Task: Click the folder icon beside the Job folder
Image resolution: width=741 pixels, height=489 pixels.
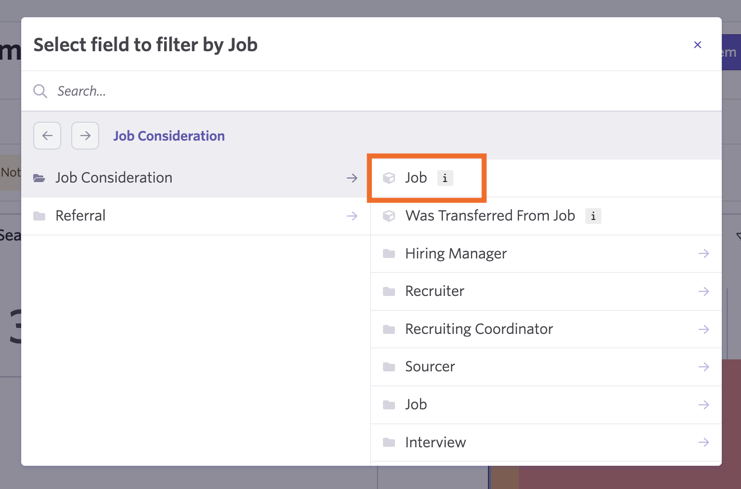Action: [x=389, y=405]
